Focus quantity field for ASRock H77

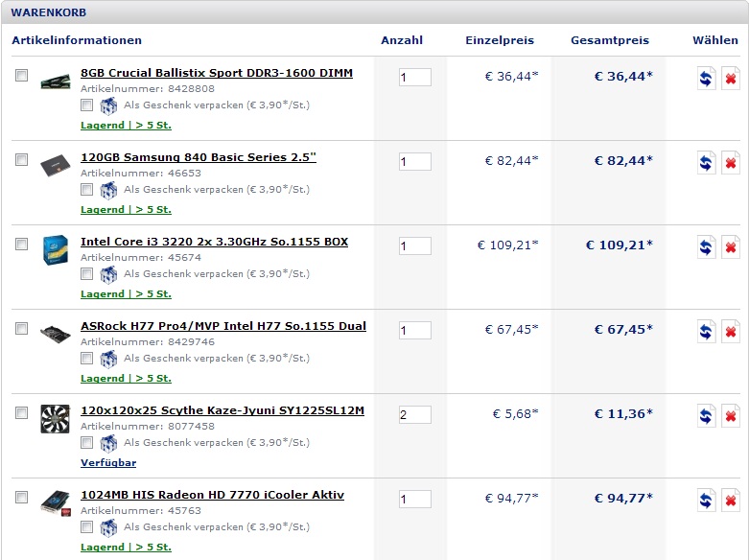[415, 330]
